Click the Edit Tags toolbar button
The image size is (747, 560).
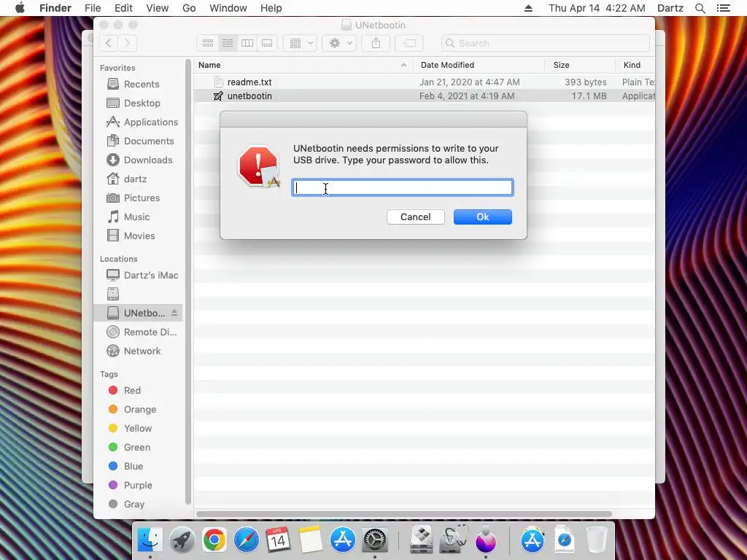409,43
